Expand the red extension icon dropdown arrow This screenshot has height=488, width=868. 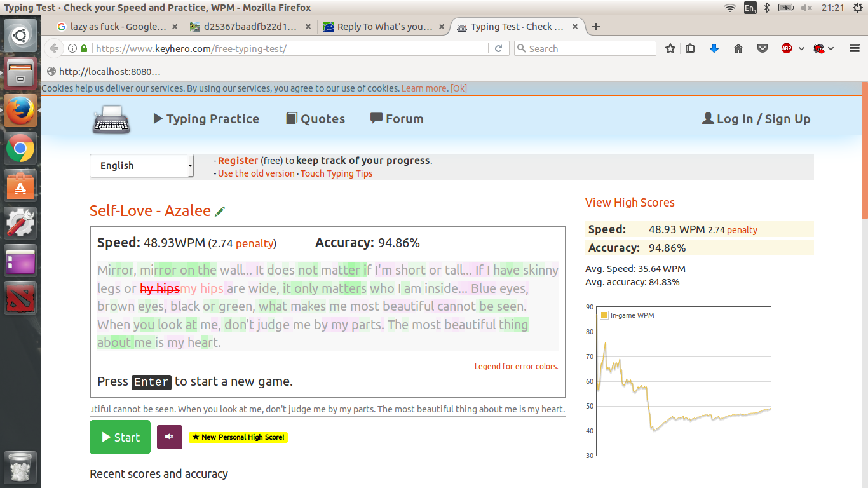coord(831,49)
